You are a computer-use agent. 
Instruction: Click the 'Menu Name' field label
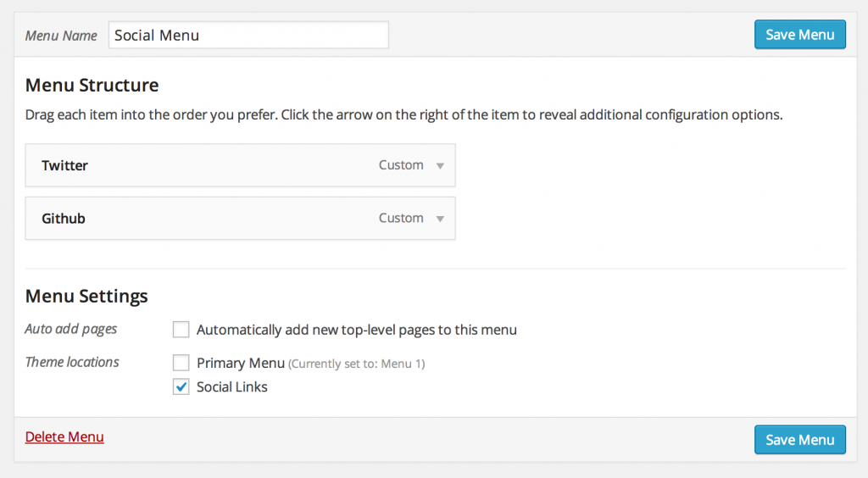tap(62, 36)
